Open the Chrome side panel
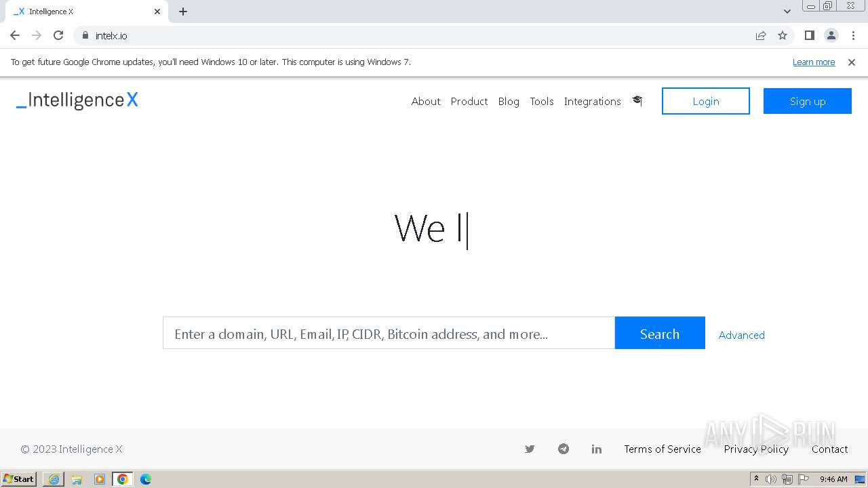Screen dimensions: 868x488 click(x=809, y=35)
